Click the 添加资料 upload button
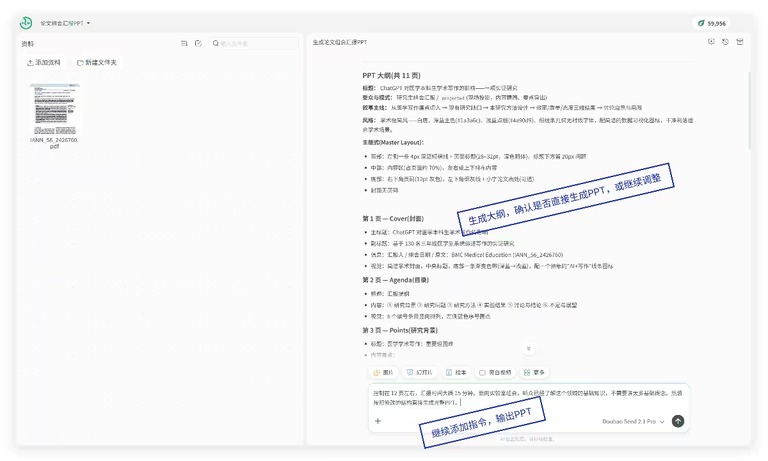 tap(44, 62)
